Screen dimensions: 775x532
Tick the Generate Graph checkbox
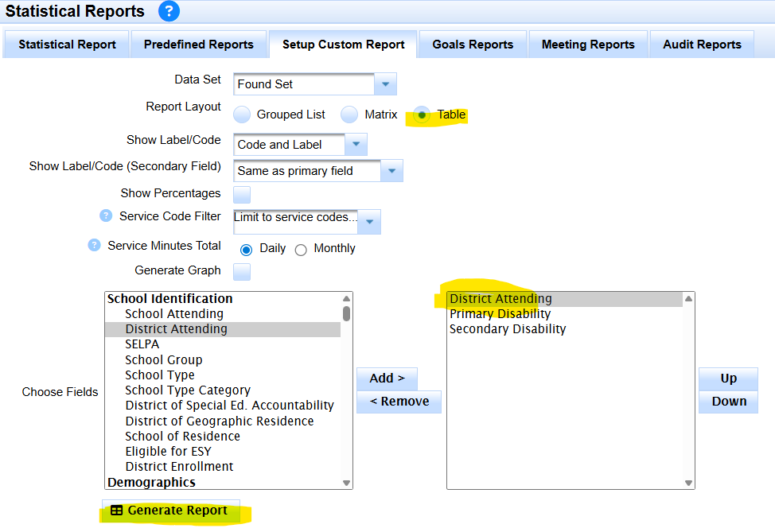pyautogui.click(x=242, y=271)
